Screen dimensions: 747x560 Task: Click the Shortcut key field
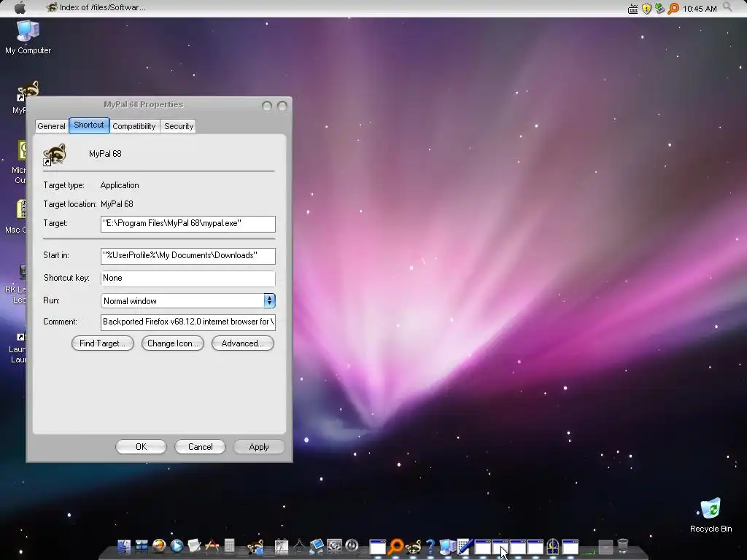(187, 279)
